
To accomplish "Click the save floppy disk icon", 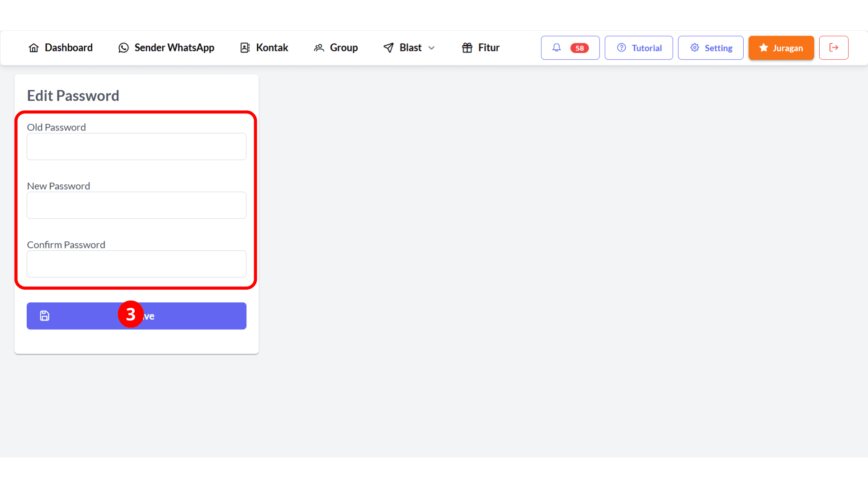I will coord(45,316).
